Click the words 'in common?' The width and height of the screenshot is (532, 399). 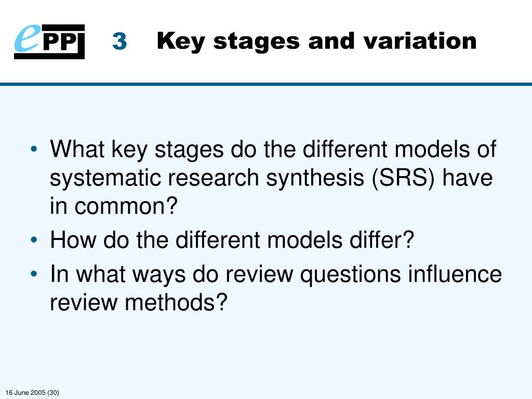coord(114,206)
